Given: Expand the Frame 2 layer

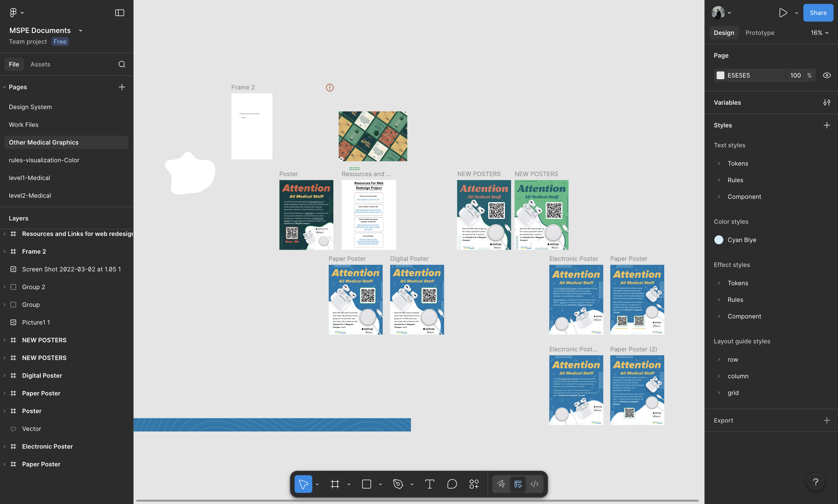Looking at the screenshot, I should coord(4,251).
